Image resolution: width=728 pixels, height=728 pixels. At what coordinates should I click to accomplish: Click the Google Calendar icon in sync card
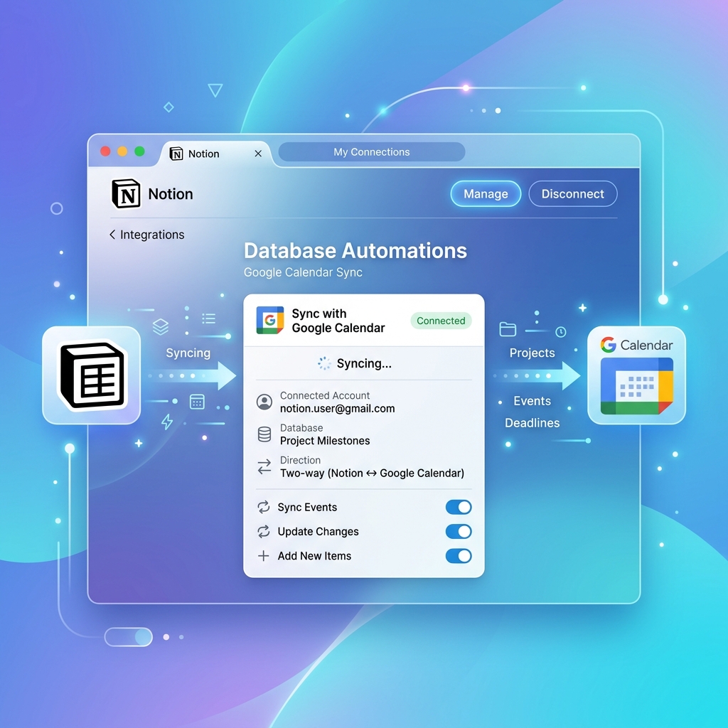269,320
